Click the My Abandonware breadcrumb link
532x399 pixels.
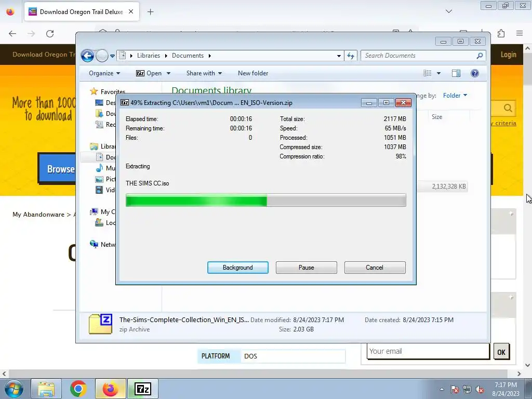tap(38, 215)
